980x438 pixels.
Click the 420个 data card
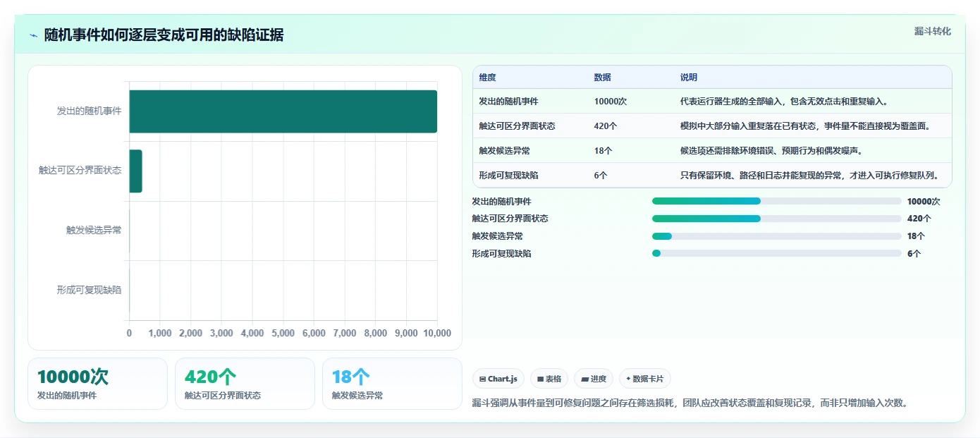click(245, 384)
